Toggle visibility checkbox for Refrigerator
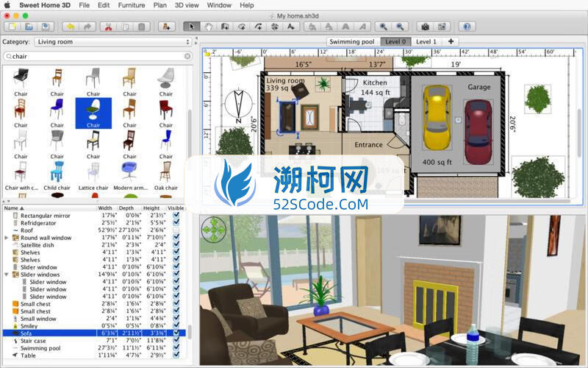Image resolution: width=588 pixels, height=368 pixels. click(x=176, y=223)
